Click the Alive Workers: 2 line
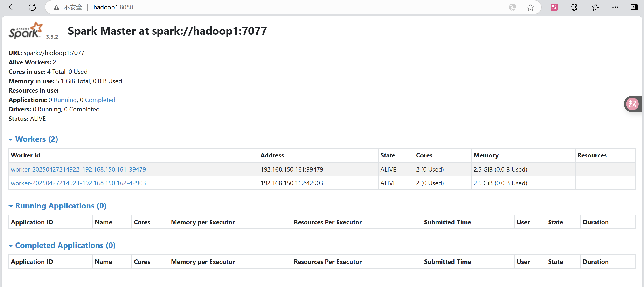This screenshot has width=644, height=287. click(32, 62)
